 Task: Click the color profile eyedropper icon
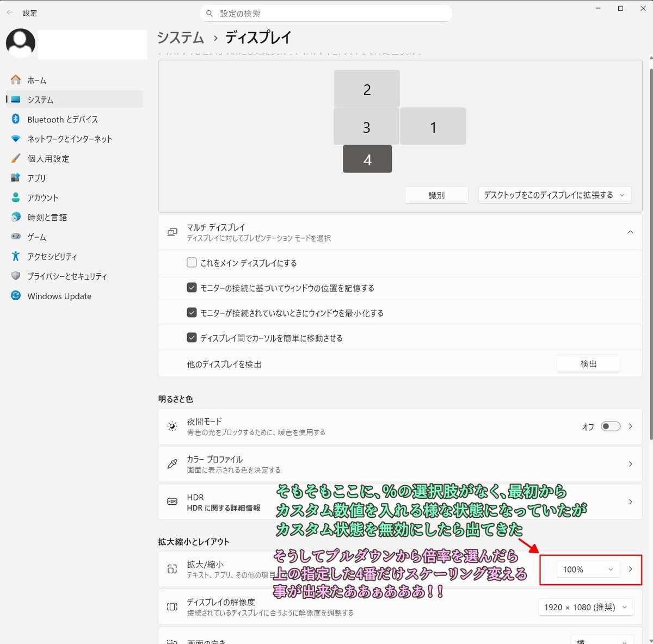[173, 464]
